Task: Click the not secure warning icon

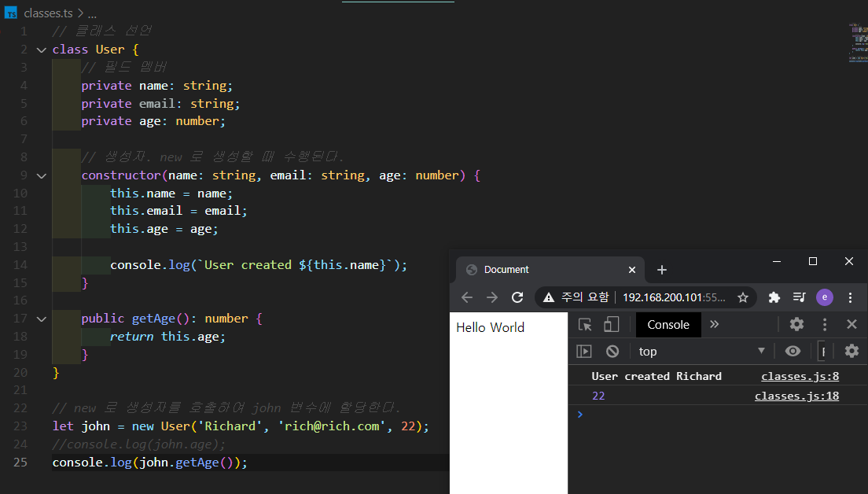Action: point(549,298)
